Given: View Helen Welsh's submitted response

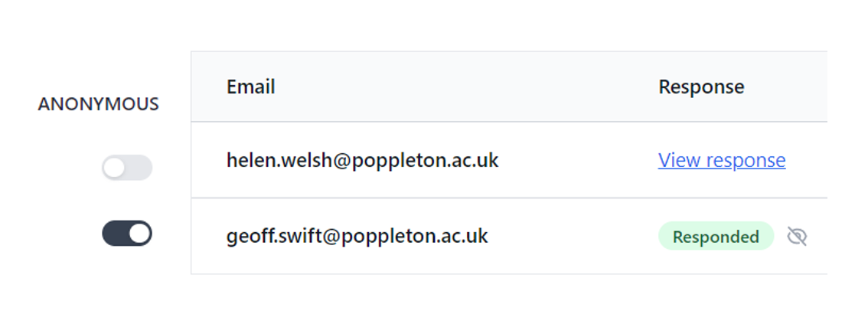Looking at the screenshot, I should click(x=721, y=160).
